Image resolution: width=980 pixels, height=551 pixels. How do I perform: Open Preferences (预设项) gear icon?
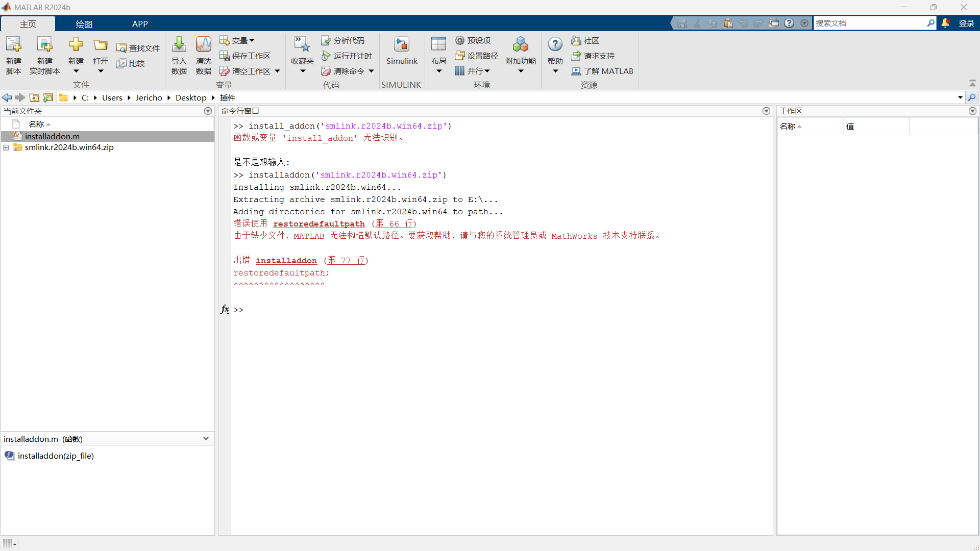[460, 40]
